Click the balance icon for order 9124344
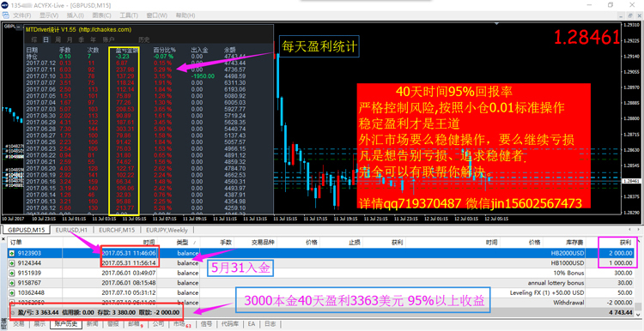644x331 pixels. pos(12,263)
